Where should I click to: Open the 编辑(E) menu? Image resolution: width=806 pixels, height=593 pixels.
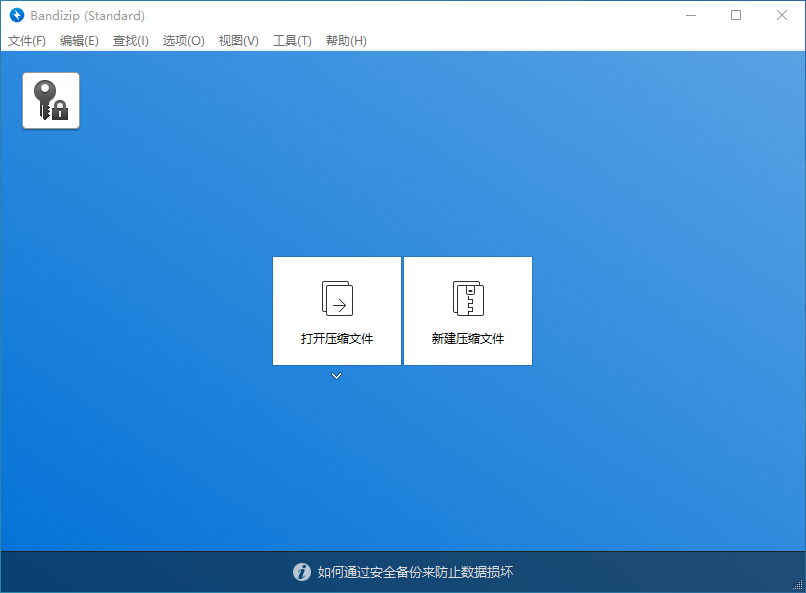[79, 40]
